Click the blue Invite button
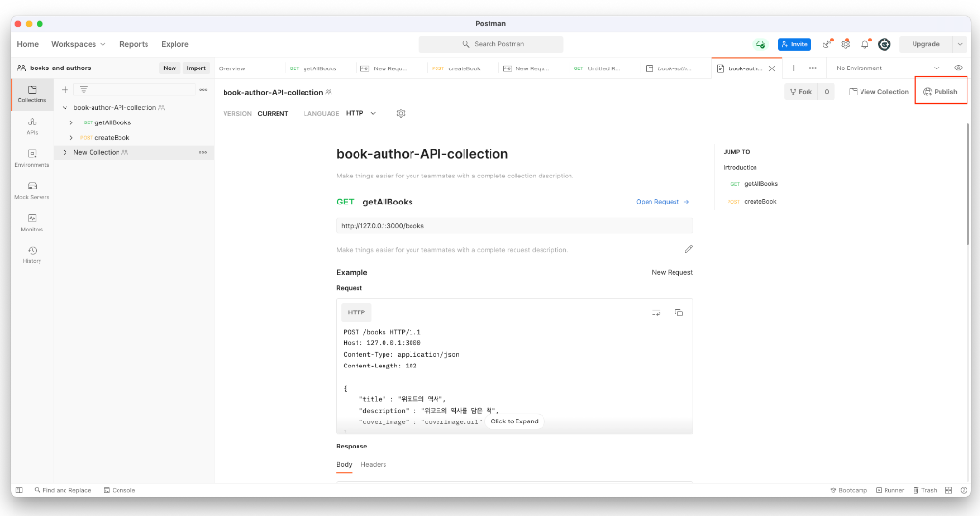This screenshot has width=980, height=516. click(x=794, y=44)
